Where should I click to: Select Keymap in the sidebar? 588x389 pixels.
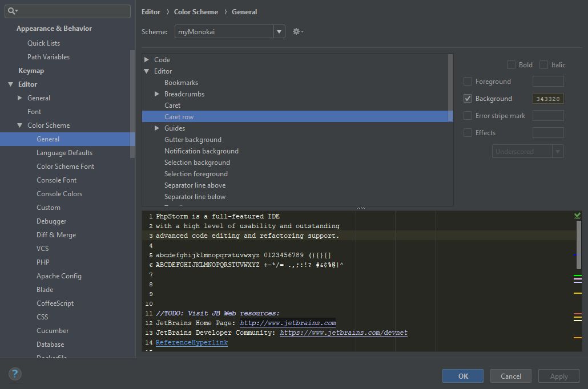(31, 71)
